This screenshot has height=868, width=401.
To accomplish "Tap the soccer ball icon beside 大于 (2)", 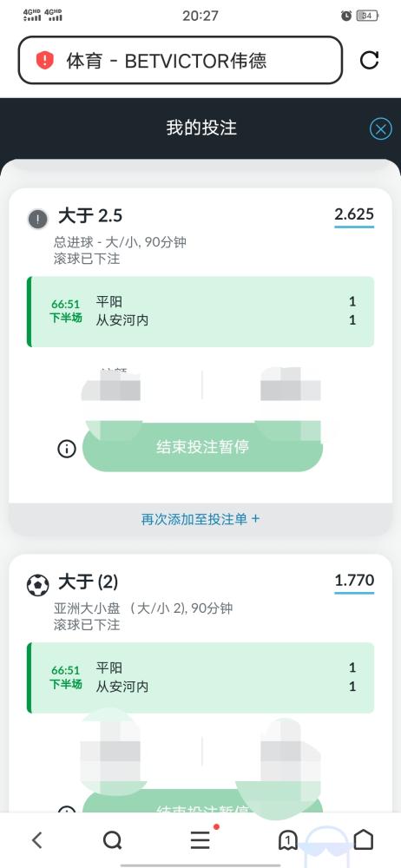I will pyautogui.click(x=37, y=585).
